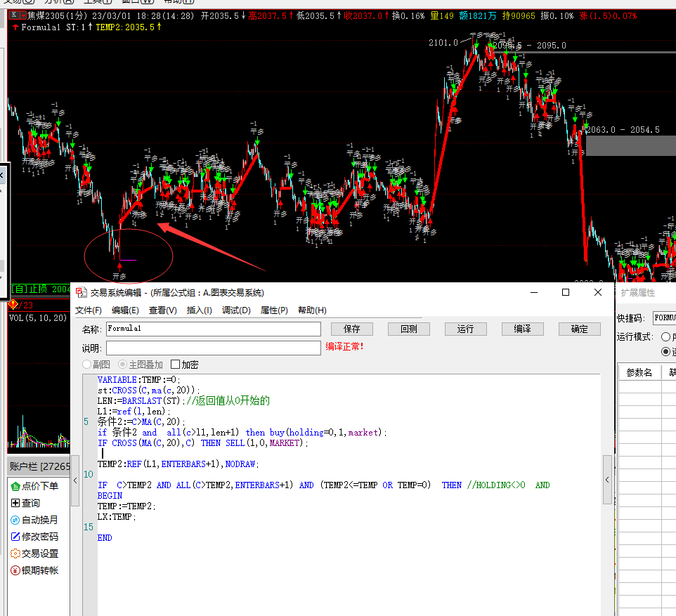The image size is (676, 616).
Task: Click the 运行 run button
Action: point(466,329)
